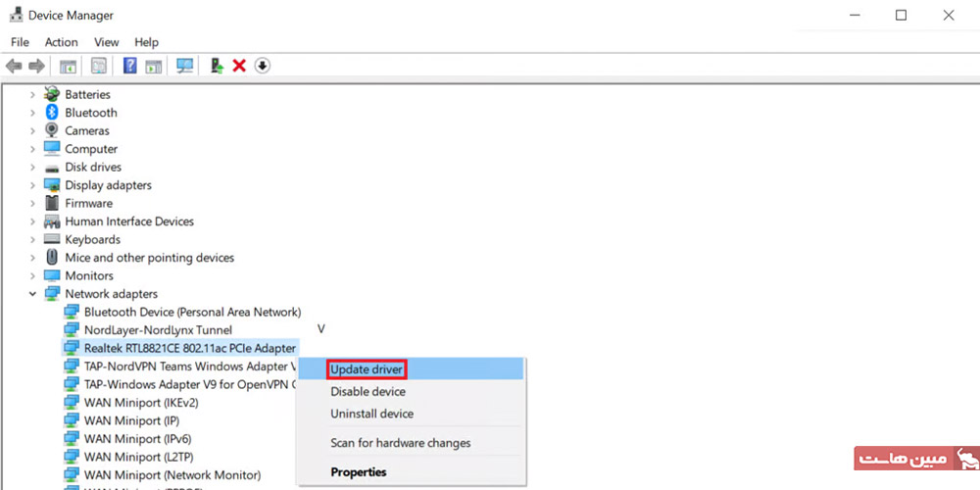This screenshot has width=980, height=490.
Task: Click the Cameras category icon
Action: [x=52, y=130]
